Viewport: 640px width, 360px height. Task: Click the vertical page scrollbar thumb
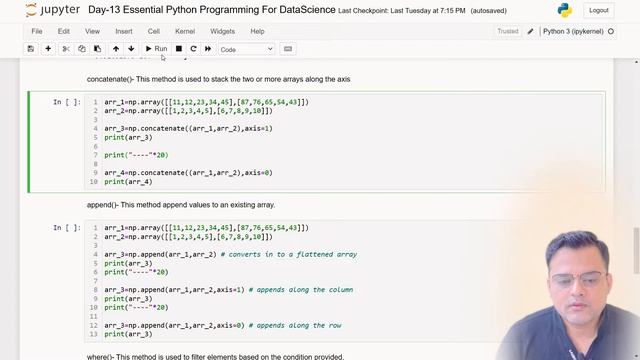pyautogui.click(x=636, y=251)
